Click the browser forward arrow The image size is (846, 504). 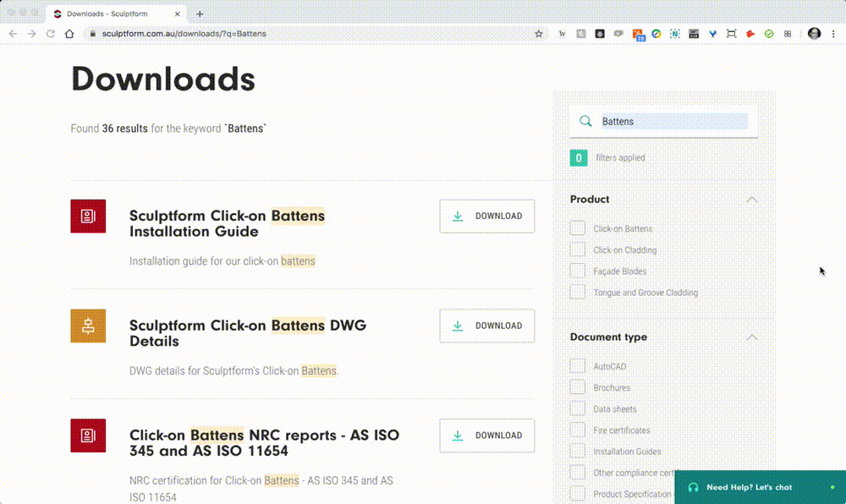tap(32, 34)
